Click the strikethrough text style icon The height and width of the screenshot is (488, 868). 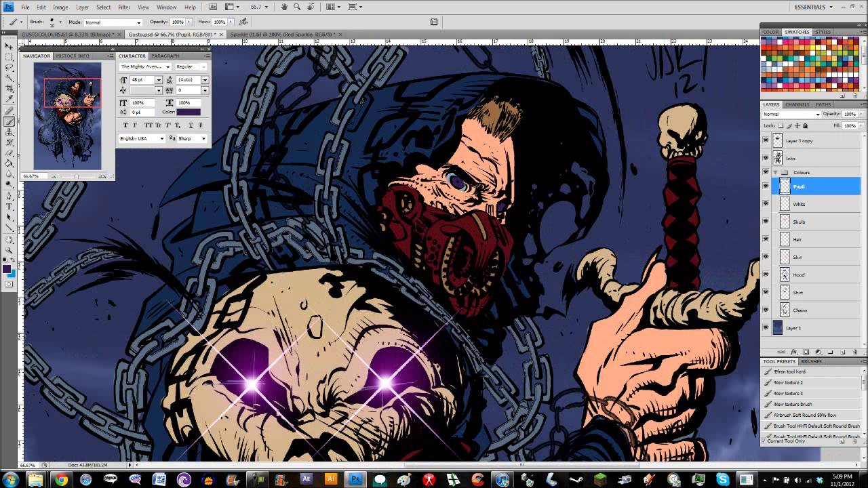pos(200,125)
